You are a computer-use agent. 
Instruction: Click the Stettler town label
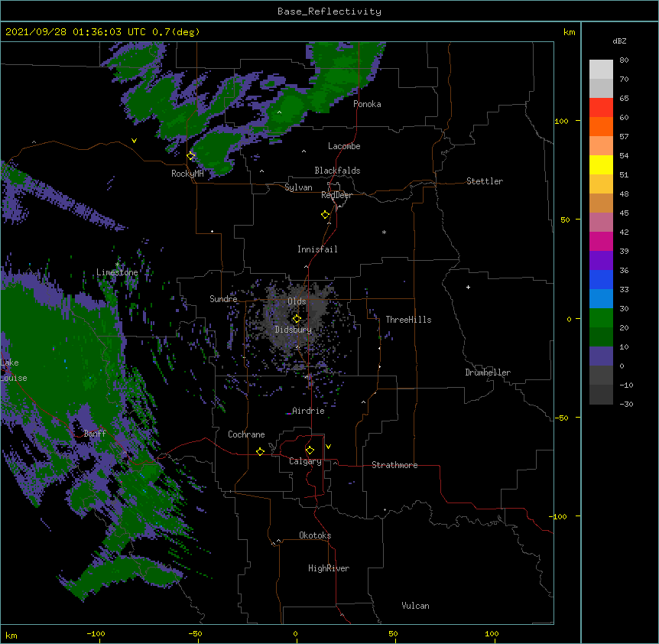pos(485,181)
